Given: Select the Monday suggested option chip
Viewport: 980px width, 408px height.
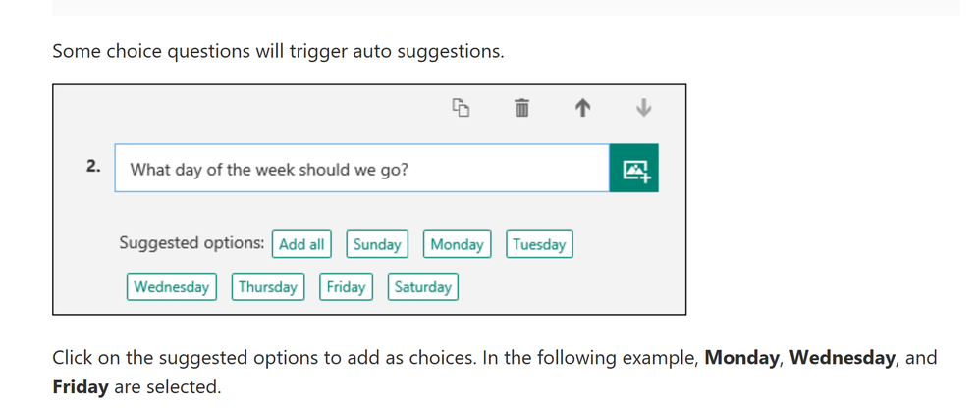Looking at the screenshot, I should [x=457, y=244].
